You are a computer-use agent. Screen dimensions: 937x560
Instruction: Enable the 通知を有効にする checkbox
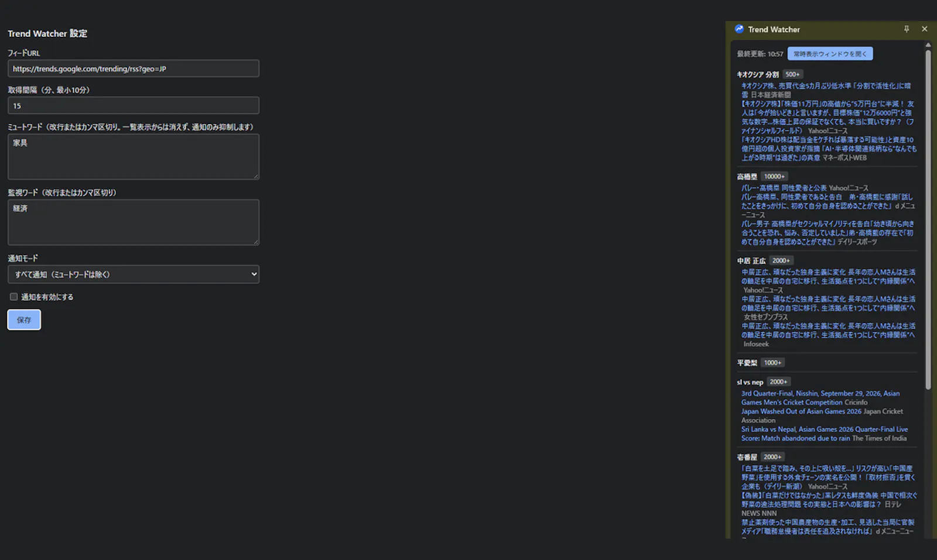point(13,297)
